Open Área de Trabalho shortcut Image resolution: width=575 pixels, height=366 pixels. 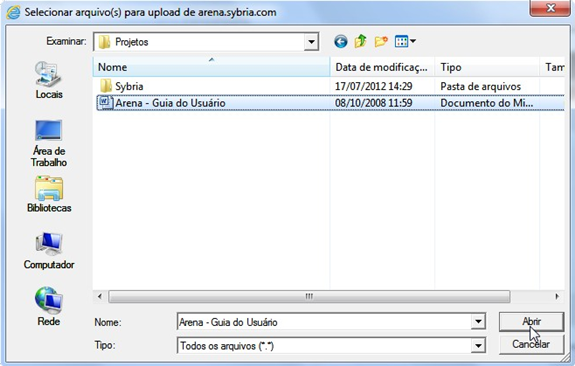click(49, 143)
